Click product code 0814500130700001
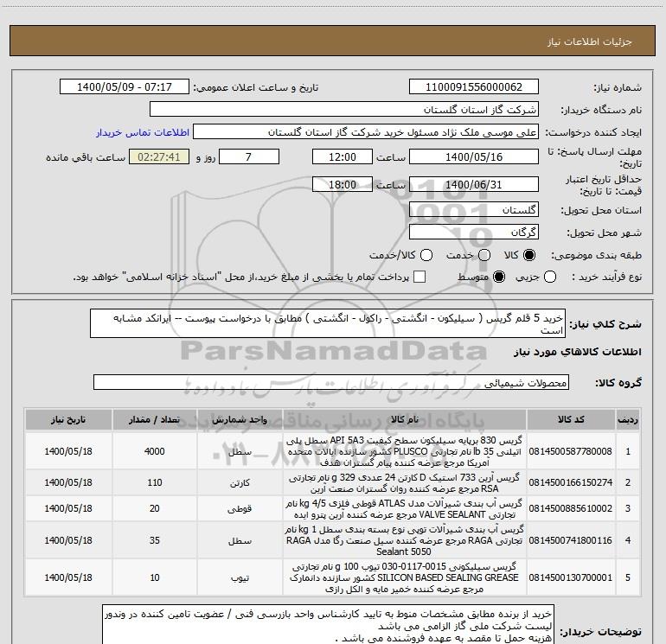Screen dimensions: 666x644 (x=571, y=577)
